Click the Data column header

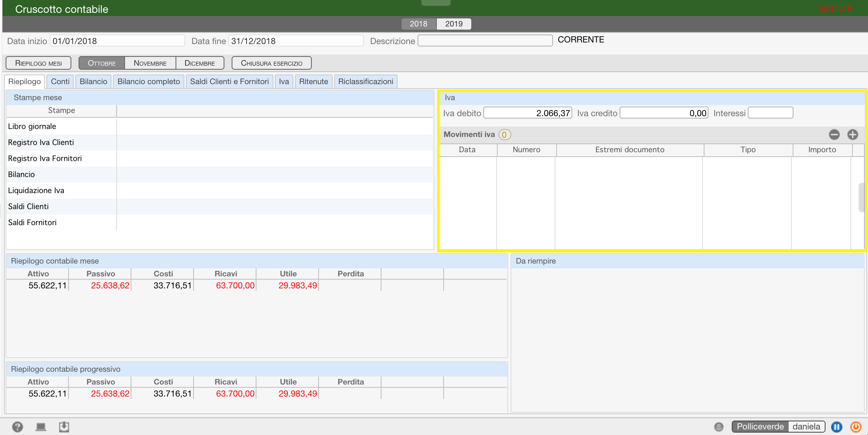(468, 150)
